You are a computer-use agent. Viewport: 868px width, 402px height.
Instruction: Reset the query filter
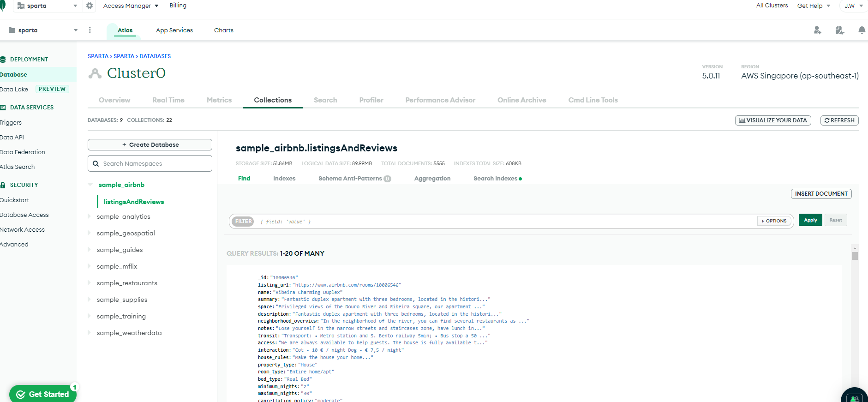point(836,220)
